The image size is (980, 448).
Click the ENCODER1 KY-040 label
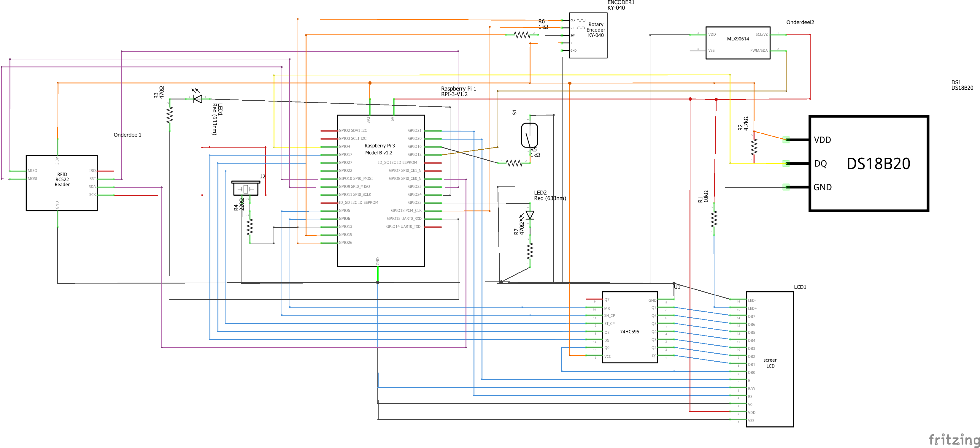coord(621,5)
